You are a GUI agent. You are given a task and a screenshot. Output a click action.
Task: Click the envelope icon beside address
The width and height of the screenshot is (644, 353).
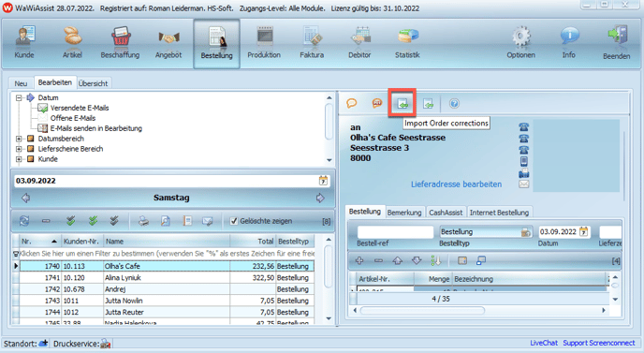click(523, 184)
